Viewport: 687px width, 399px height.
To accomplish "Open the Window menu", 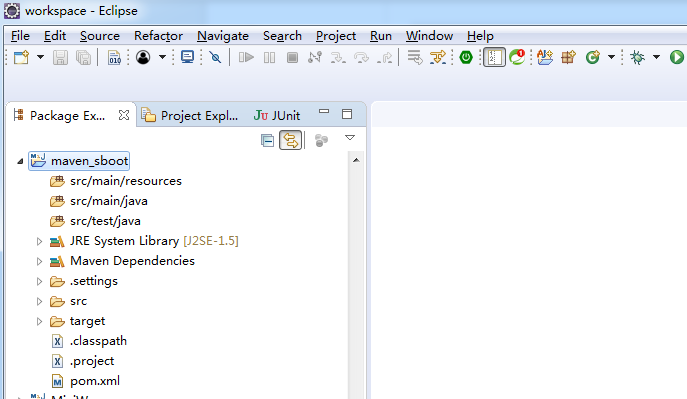I will [x=429, y=36].
